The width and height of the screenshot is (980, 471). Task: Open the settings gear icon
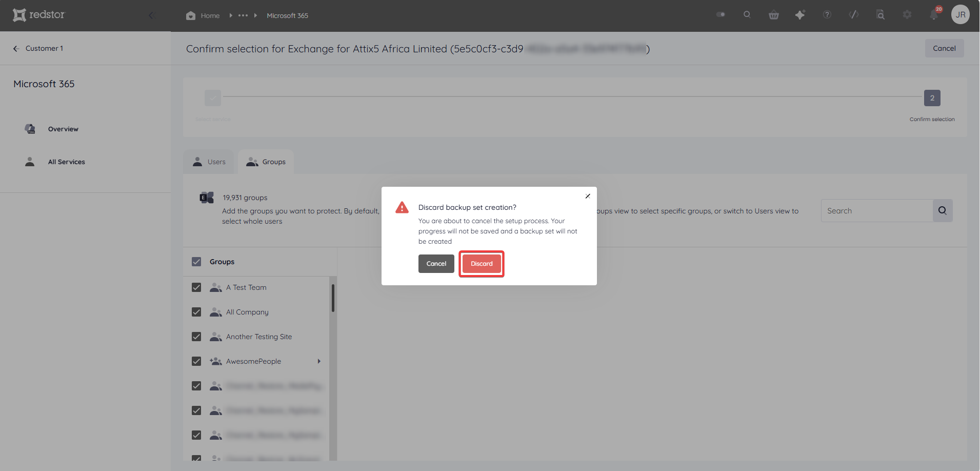(x=907, y=14)
